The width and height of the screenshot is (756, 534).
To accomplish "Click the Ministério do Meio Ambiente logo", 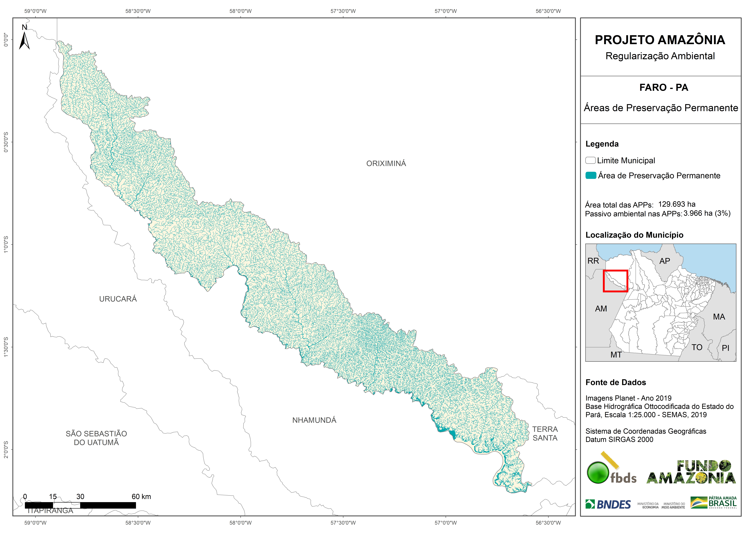I will click(673, 505).
